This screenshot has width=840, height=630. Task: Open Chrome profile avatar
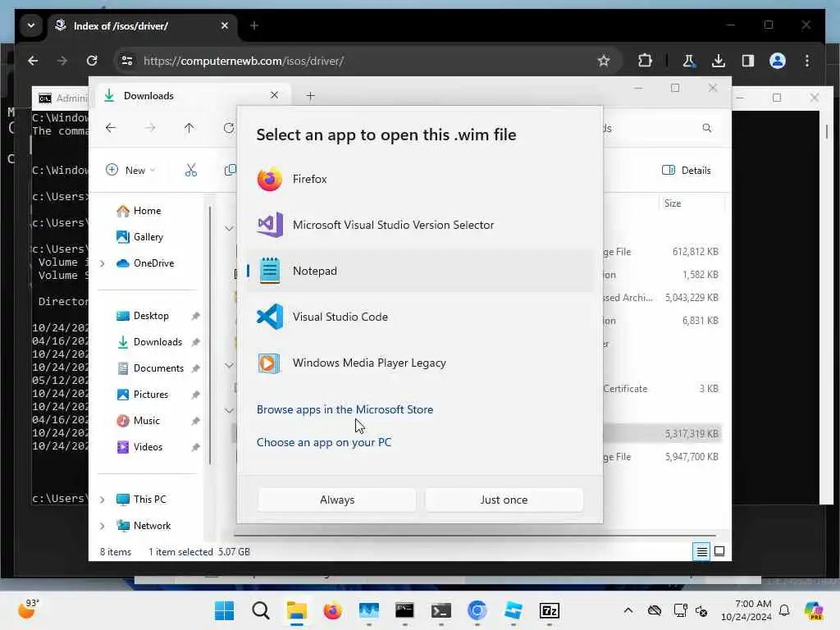778,61
